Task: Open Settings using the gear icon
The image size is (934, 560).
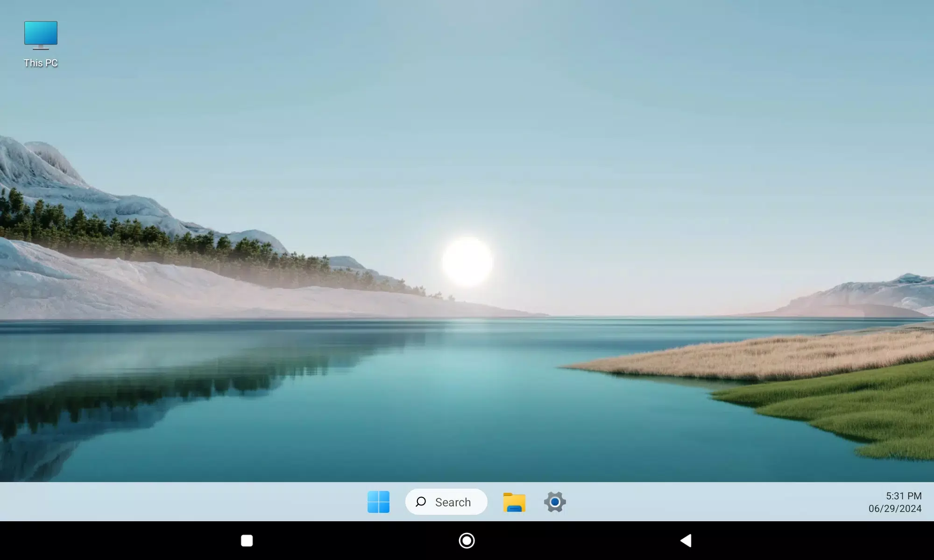Action: click(555, 502)
